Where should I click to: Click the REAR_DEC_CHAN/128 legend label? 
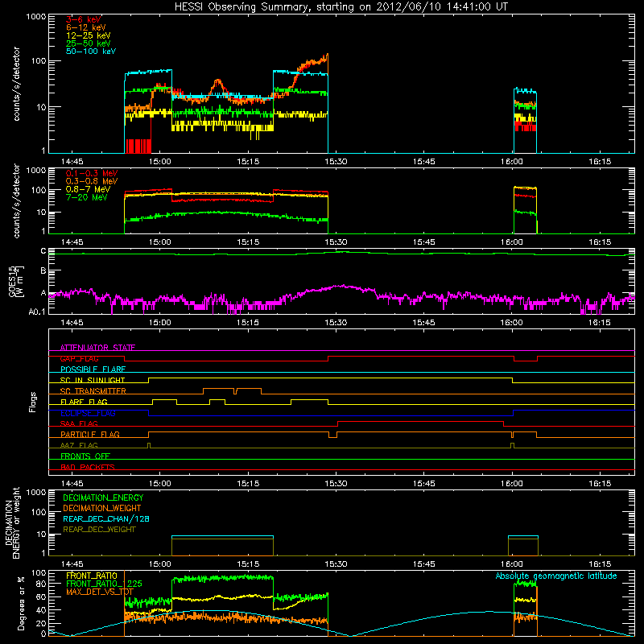click(x=106, y=518)
